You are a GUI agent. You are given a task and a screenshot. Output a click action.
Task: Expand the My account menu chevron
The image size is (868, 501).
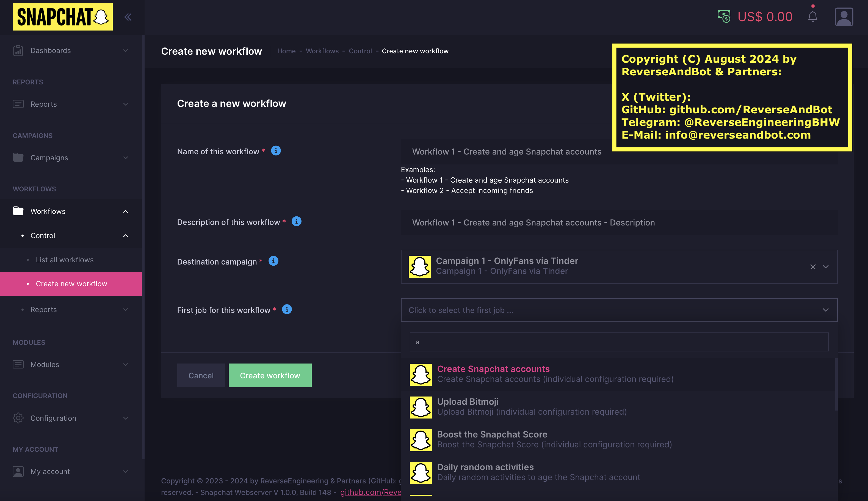tap(126, 471)
